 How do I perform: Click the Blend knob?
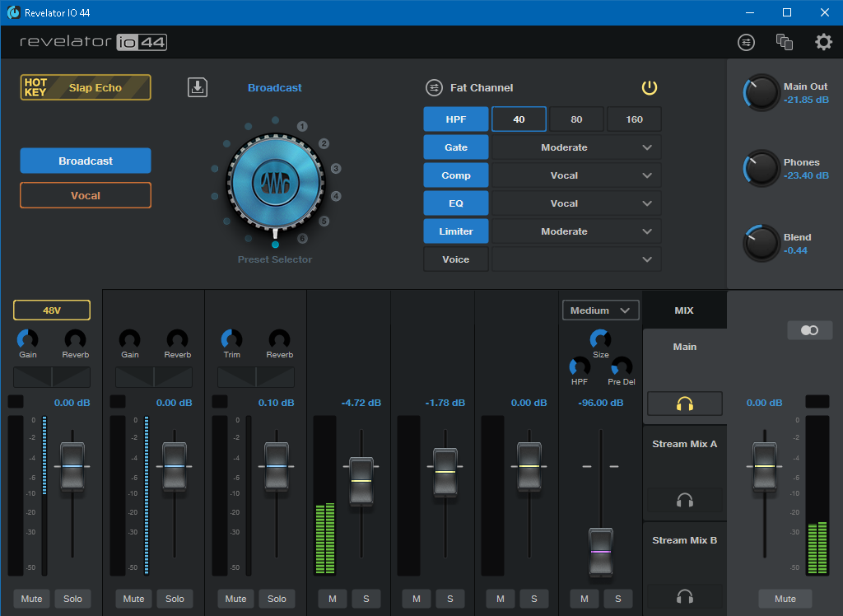761,243
